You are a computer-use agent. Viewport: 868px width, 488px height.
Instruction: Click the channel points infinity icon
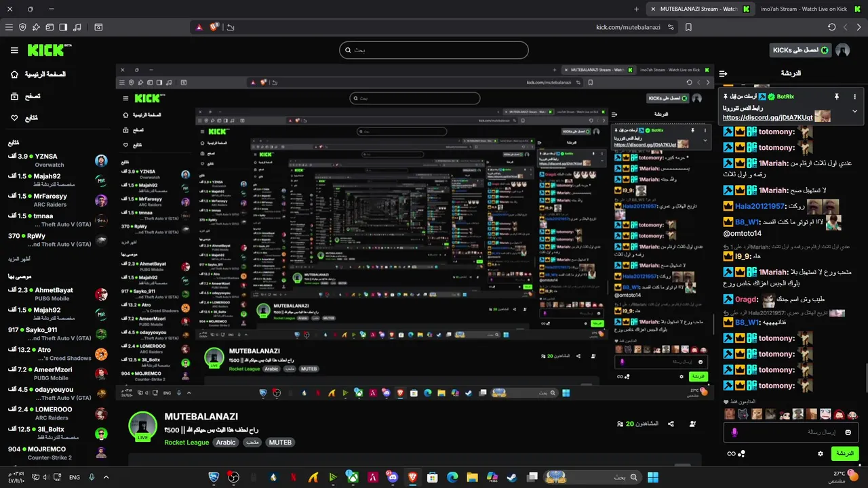click(x=731, y=453)
